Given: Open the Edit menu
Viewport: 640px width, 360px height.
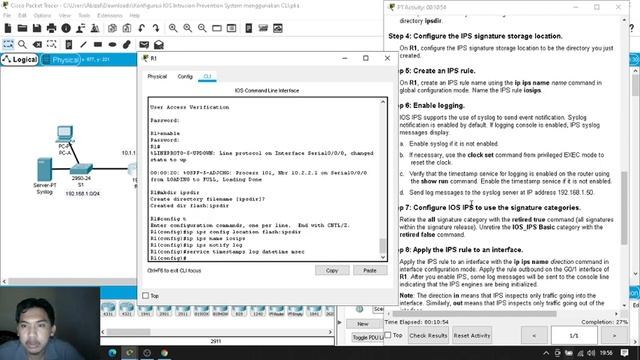Looking at the screenshot, I should [22, 15].
